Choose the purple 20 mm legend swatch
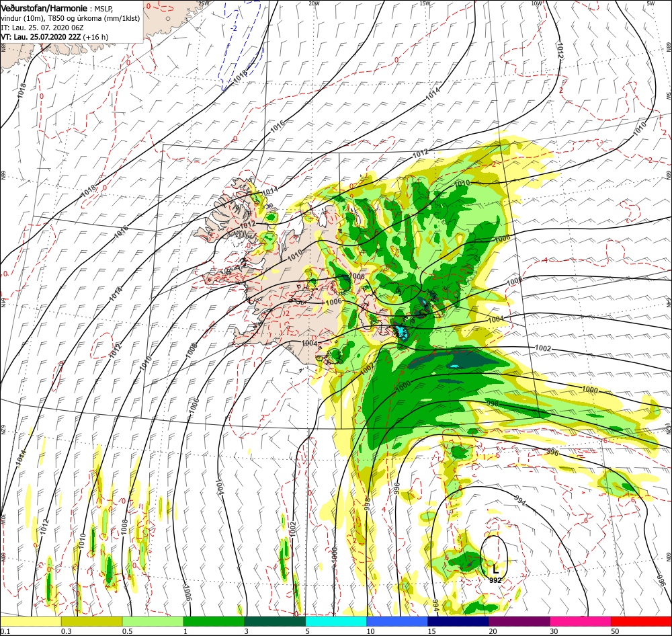The width and height of the screenshot is (672, 636). click(519, 621)
